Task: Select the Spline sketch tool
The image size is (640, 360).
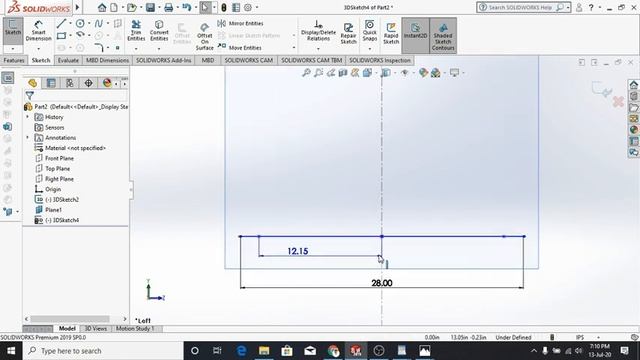Action: 99,24
